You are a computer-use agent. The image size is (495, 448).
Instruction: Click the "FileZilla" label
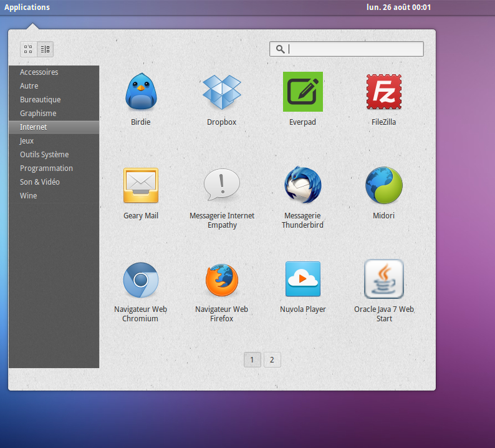click(x=383, y=122)
